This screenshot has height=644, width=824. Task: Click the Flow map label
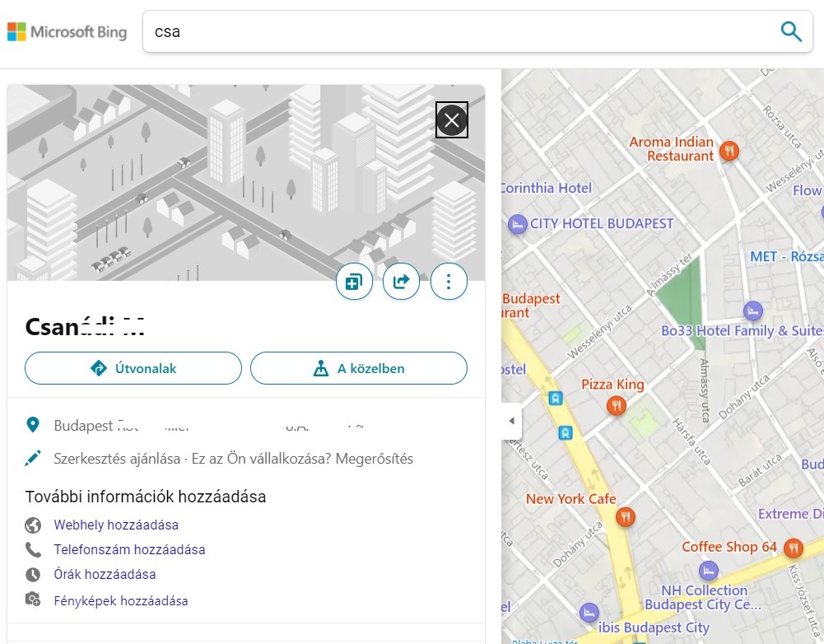[x=808, y=190]
